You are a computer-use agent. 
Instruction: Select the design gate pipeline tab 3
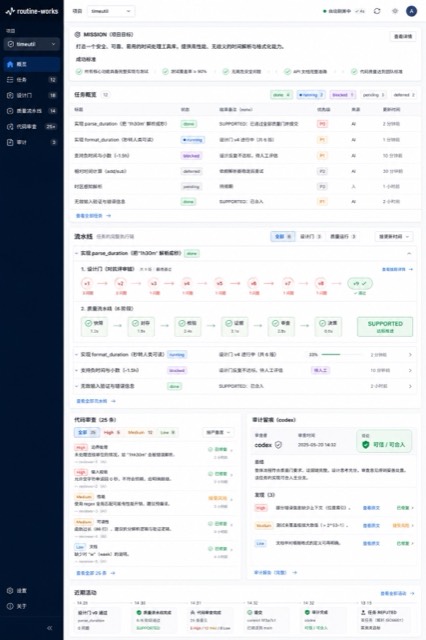pos(311,236)
